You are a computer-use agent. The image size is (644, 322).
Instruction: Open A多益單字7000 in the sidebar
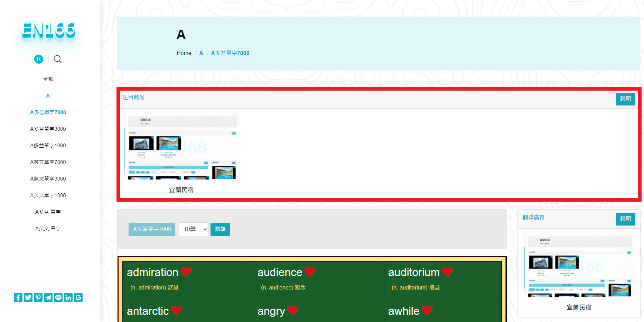click(x=48, y=112)
